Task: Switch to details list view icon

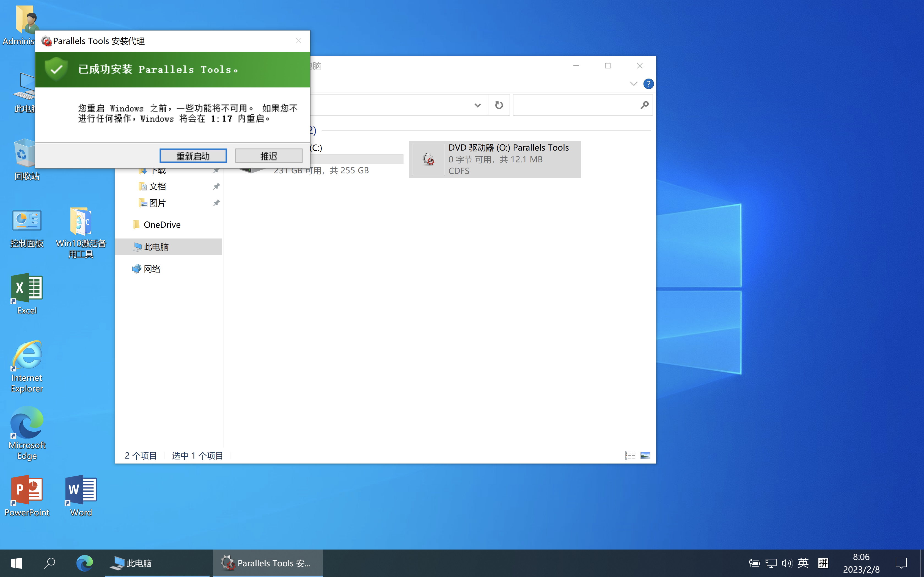Action: pos(630,455)
